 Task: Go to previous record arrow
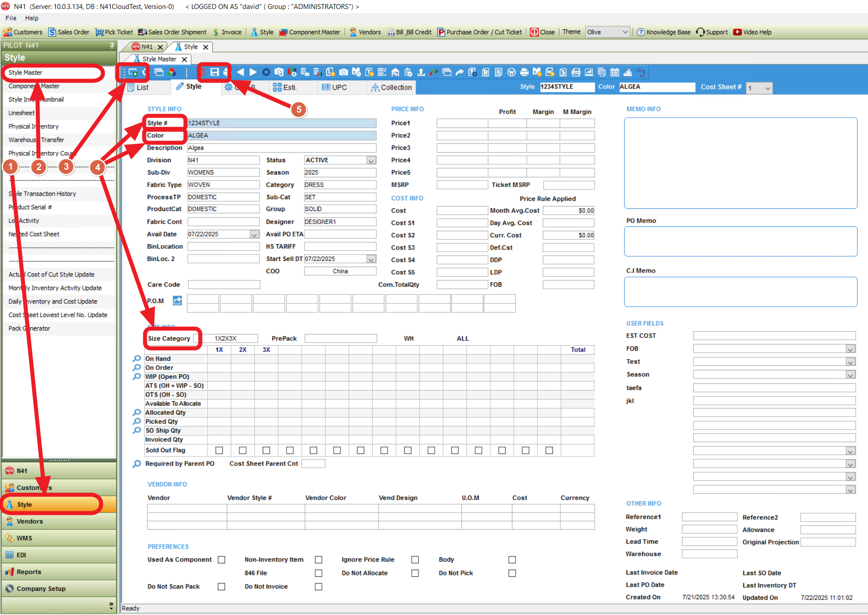pyautogui.click(x=240, y=72)
